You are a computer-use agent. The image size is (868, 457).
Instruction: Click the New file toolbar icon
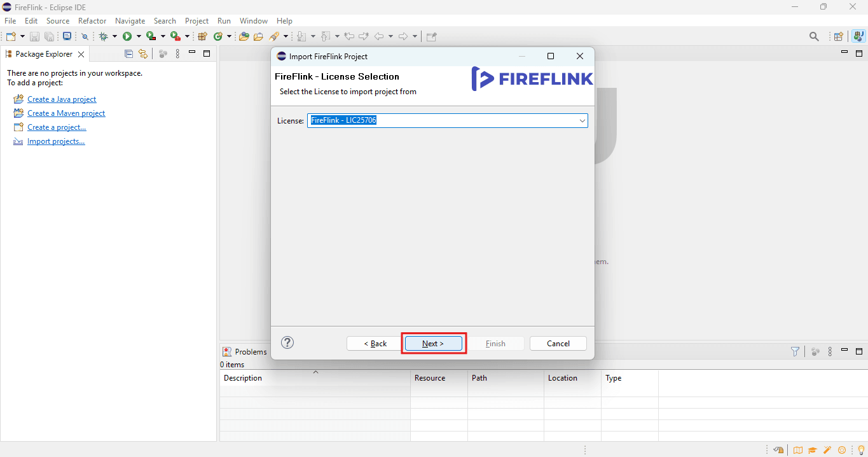tap(11, 37)
